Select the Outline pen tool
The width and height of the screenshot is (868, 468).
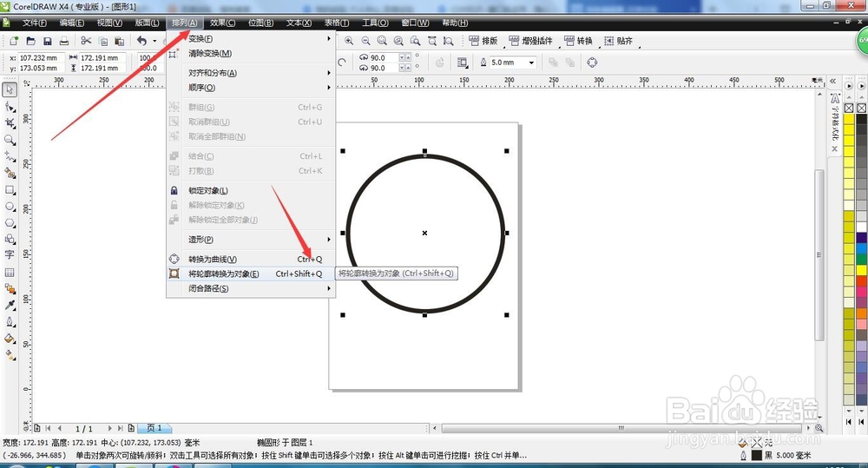coord(10,322)
